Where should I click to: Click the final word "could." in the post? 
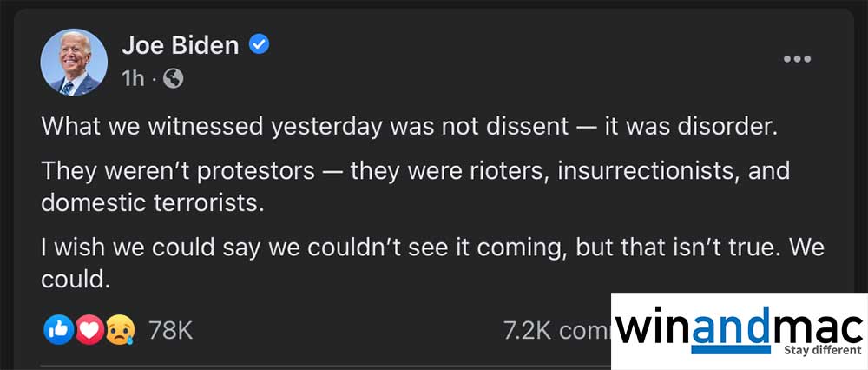77,279
